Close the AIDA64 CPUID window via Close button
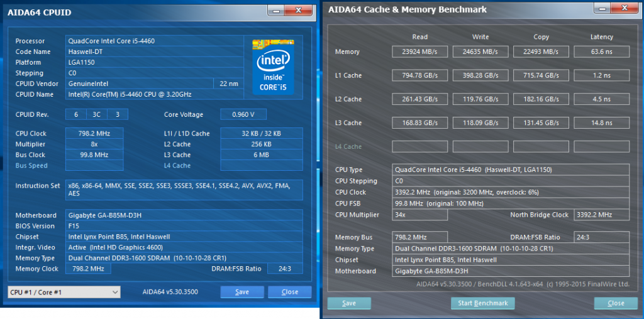This screenshot has width=644, height=319. 289,292
